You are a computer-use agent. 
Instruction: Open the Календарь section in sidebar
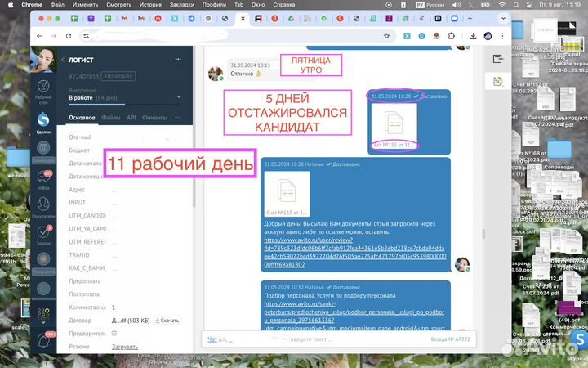click(x=43, y=152)
